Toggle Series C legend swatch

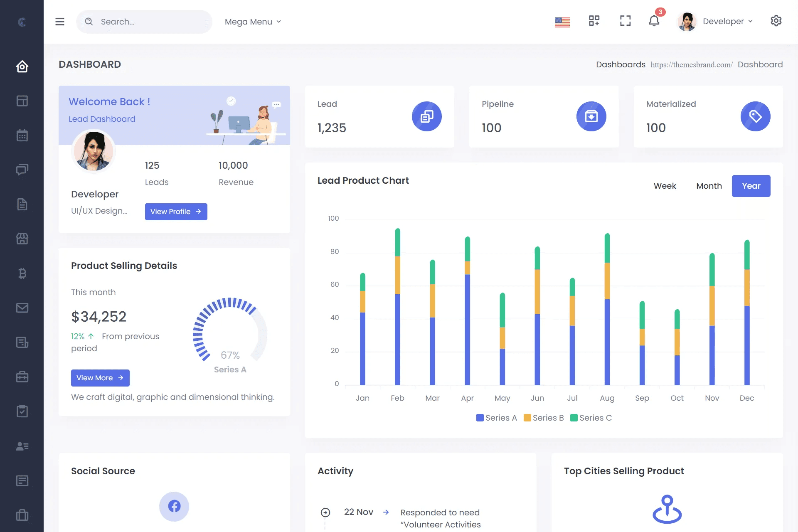[x=574, y=418]
